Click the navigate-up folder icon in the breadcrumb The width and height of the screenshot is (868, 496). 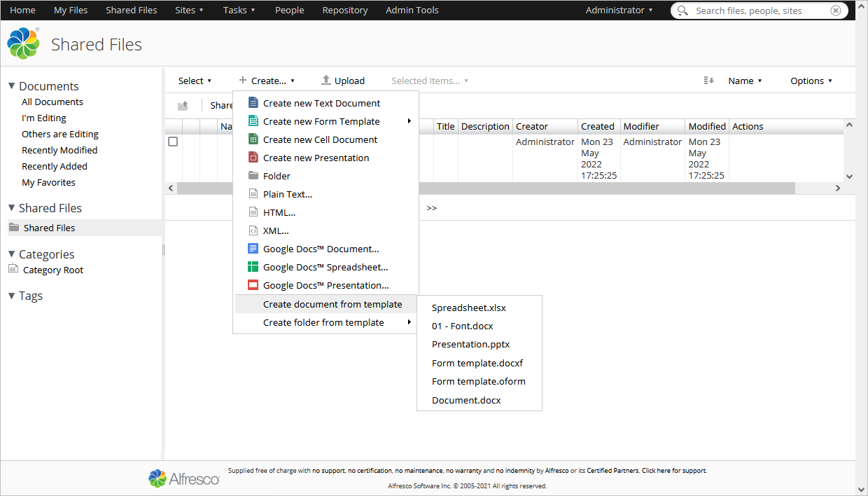pos(183,106)
